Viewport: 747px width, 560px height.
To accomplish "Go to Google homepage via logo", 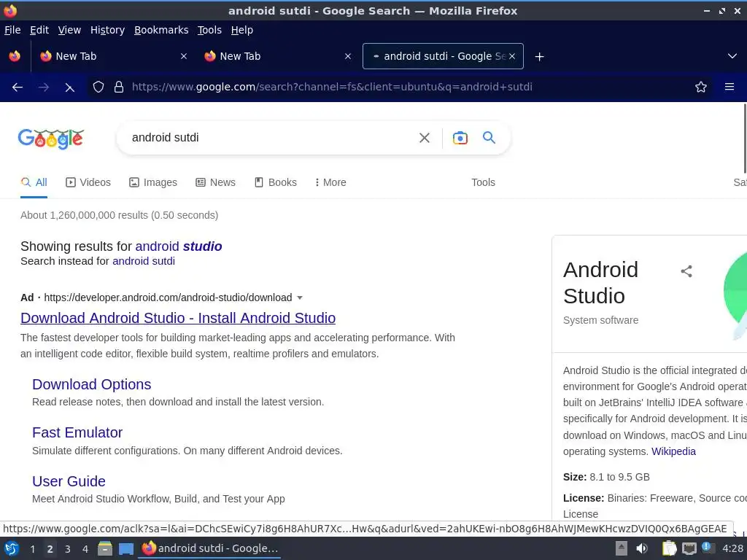I will [x=51, y=139].
